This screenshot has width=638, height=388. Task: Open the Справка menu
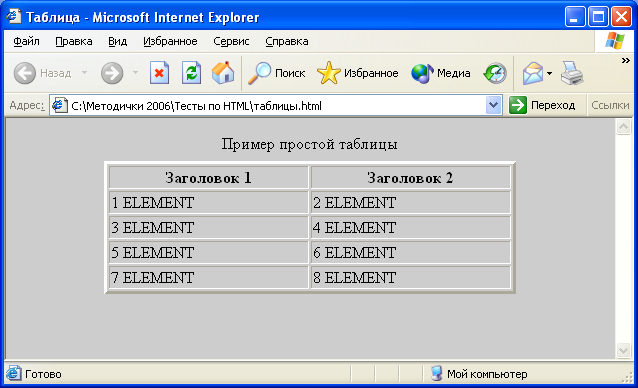[287, 41]
